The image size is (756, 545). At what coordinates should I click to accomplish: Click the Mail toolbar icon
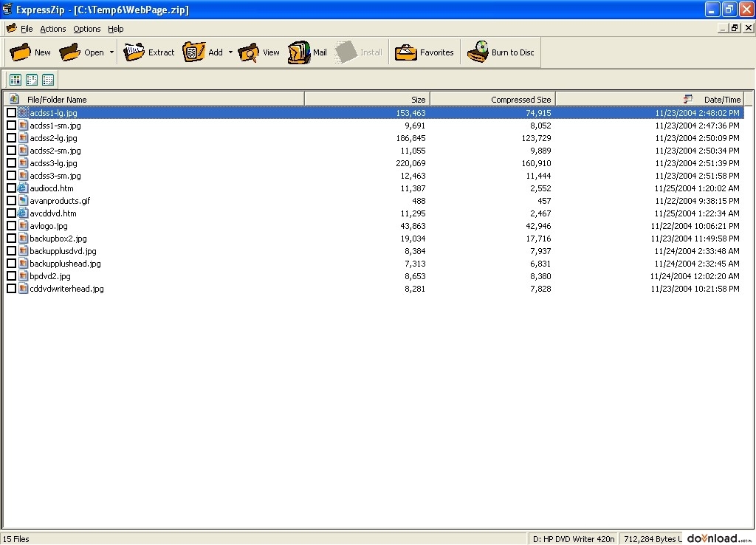[x=299, y=52]
